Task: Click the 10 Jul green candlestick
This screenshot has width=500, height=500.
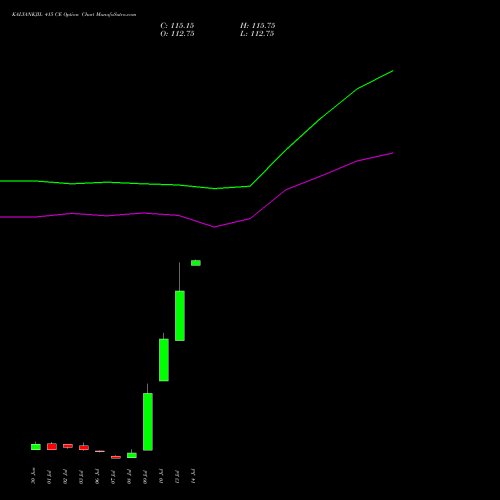Action: click(164, 360)
